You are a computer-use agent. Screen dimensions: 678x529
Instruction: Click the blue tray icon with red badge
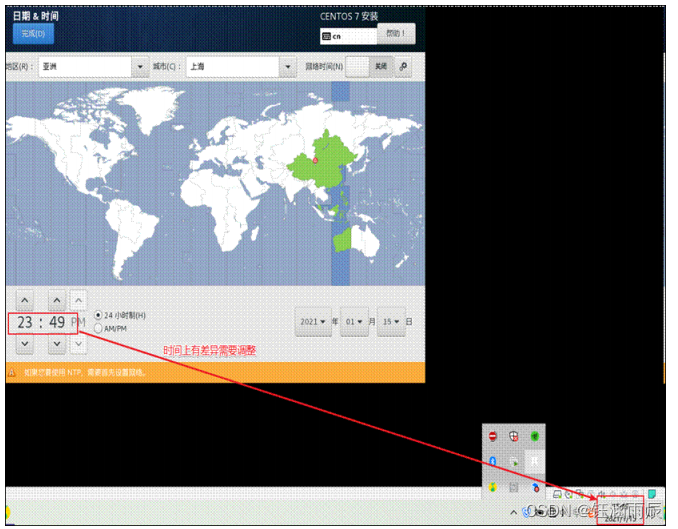pyautogui.click(x=535, y=487)
